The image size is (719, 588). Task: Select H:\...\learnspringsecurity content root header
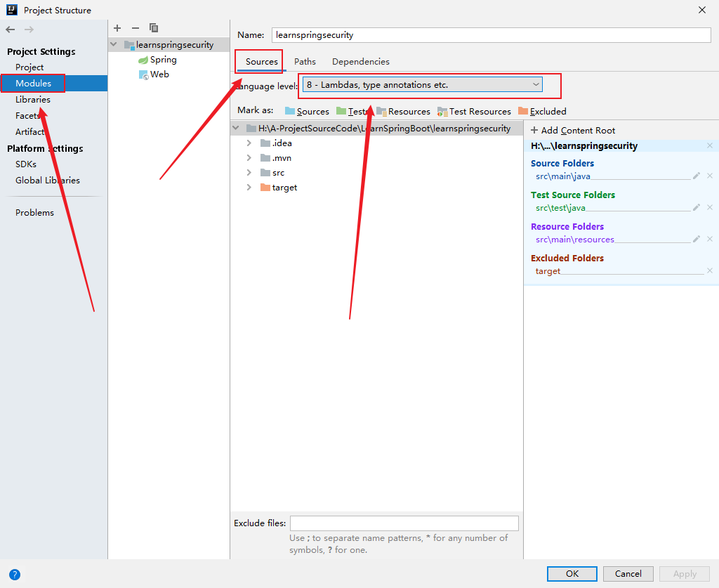pos(584,145)
